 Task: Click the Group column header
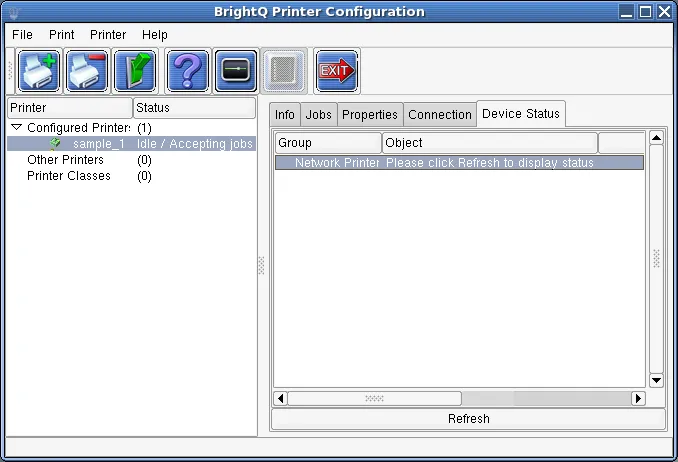pos(328,143)
